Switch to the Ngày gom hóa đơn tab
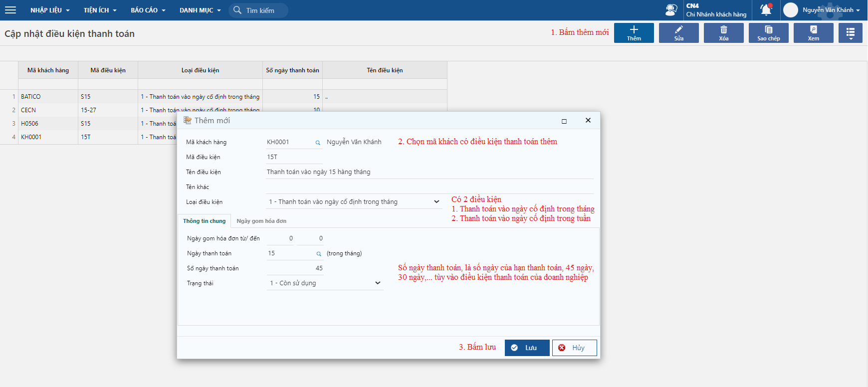Viewport: 868px width, 387px height. click(x=261, y=221)
